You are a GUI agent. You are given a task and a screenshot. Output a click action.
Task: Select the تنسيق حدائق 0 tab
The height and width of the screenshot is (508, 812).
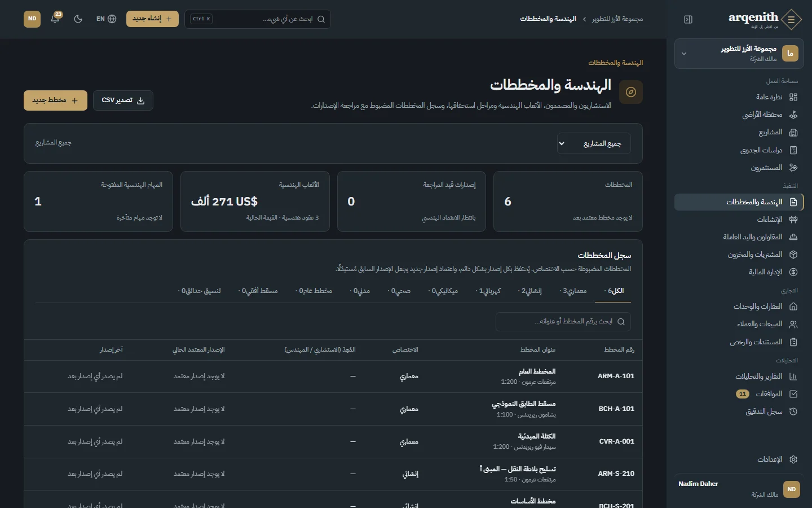pos(200,291)
